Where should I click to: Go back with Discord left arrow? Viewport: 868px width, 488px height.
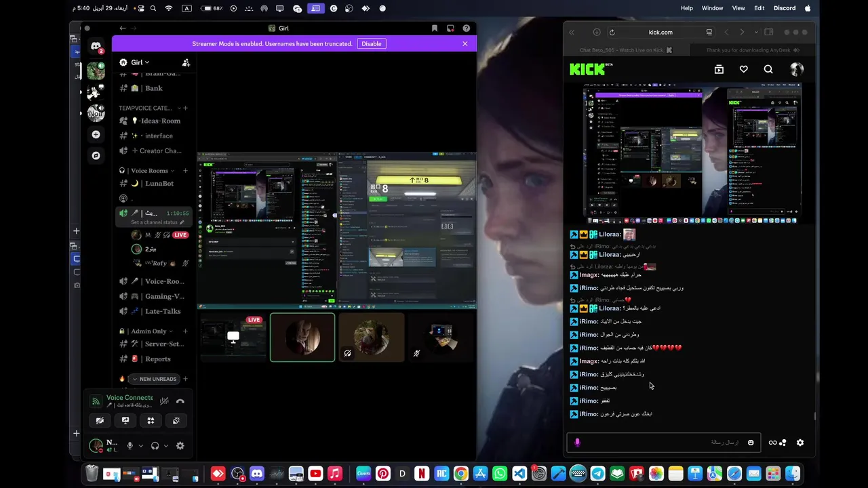[123, 28]
